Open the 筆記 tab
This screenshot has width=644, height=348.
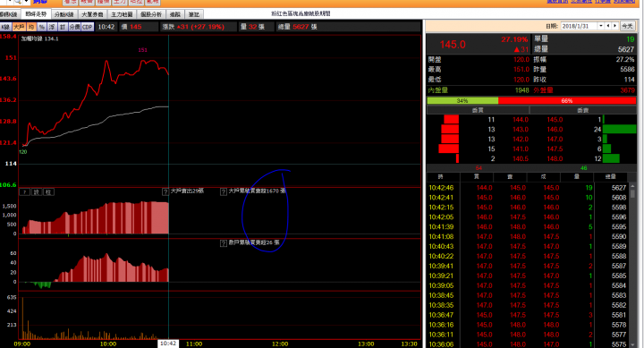tap(194, 14)
